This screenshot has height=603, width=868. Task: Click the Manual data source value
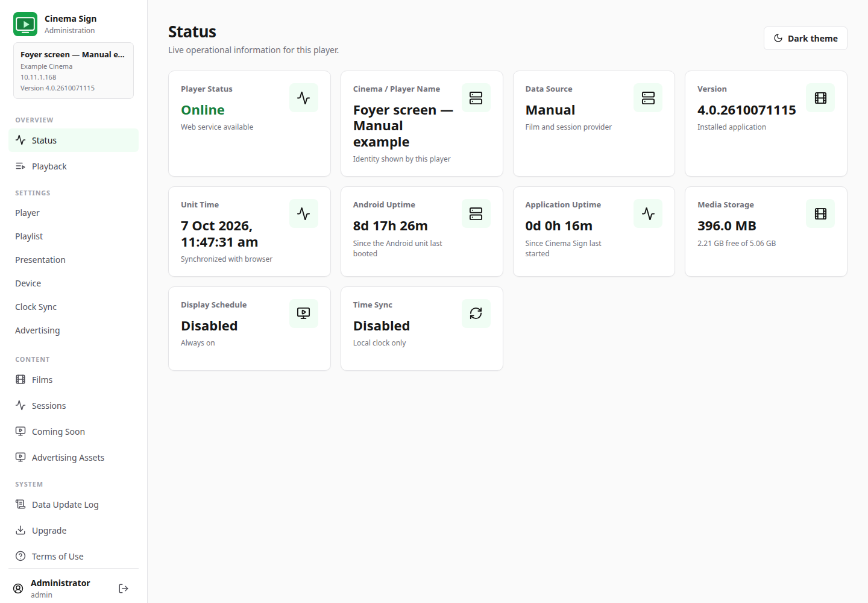pyautogui.click(x=550, y=110)
